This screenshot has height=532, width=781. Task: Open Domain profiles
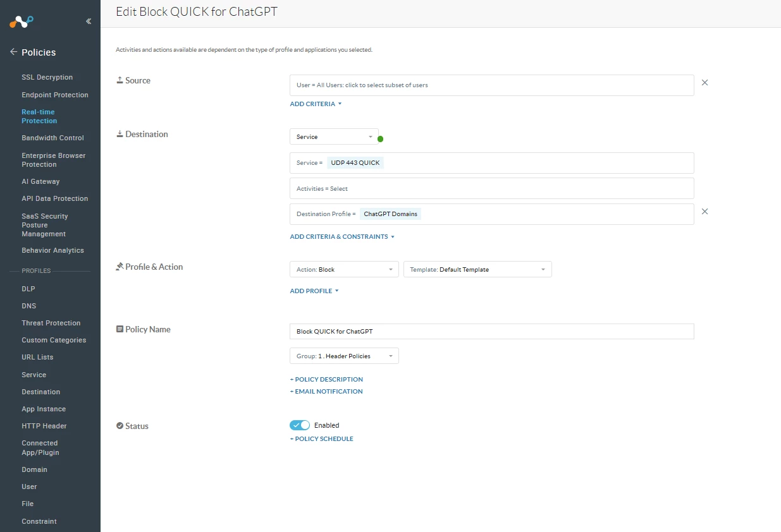(35, 469)
